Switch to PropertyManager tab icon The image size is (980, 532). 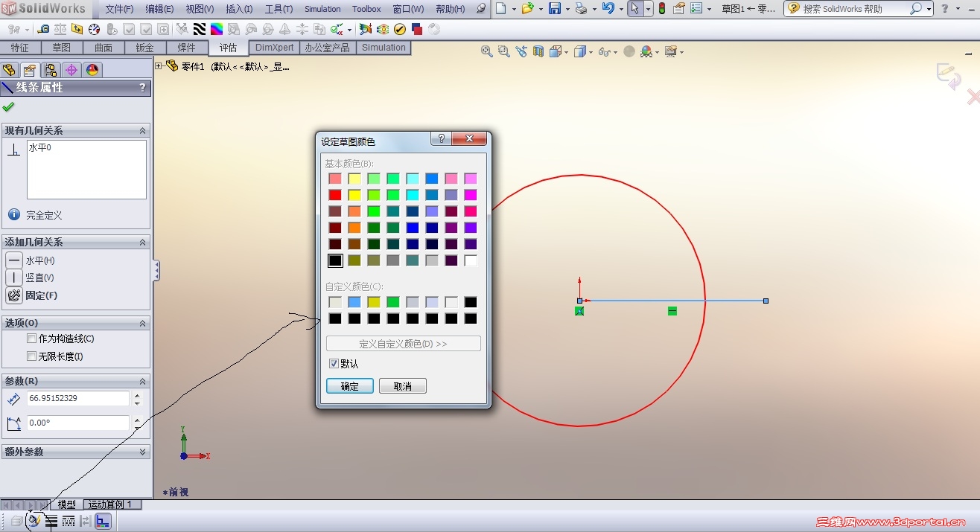30,71
